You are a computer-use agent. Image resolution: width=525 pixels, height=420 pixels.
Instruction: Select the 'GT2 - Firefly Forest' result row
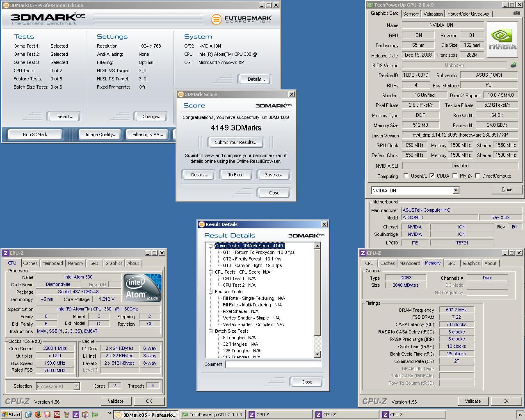click(x=252, y=259)
